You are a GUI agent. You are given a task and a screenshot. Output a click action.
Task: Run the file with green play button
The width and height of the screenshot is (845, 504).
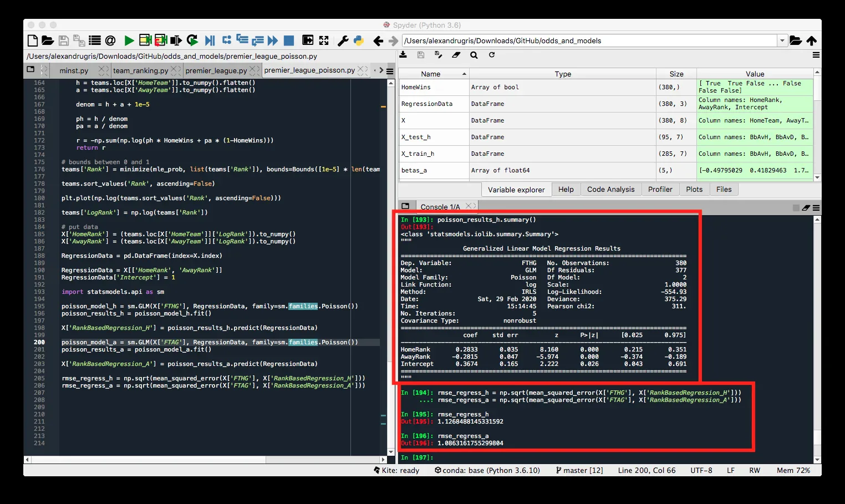[x=129, y=40]
